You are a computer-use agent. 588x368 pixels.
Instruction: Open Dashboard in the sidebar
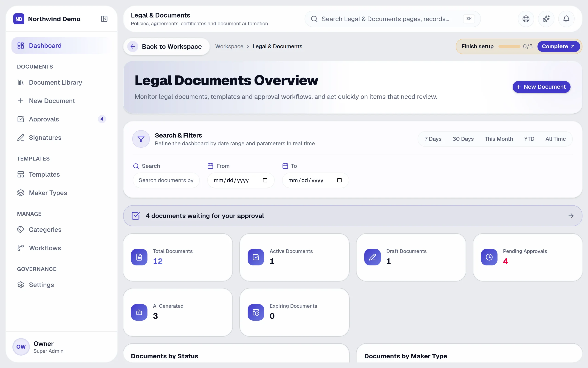pos(62,46)
